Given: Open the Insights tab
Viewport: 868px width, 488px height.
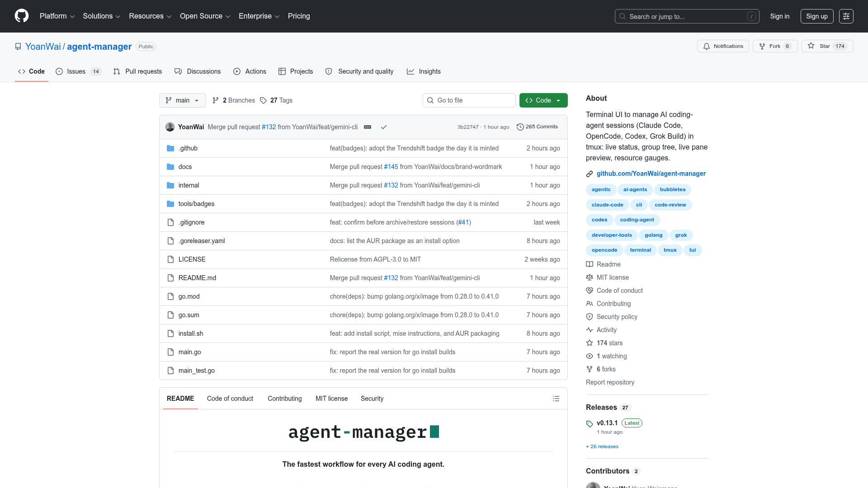Looking at the screenshot, I should (x=424, y=71).
